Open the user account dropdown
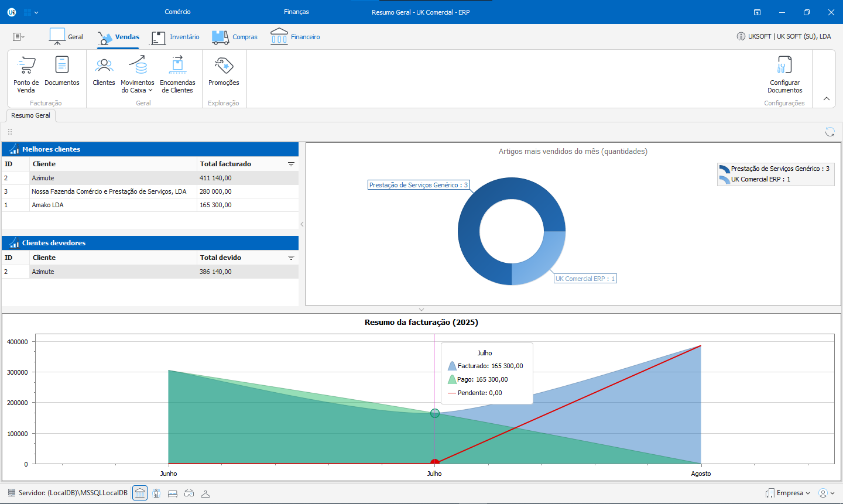The image size is (843, 504). [x=826, y=493]
